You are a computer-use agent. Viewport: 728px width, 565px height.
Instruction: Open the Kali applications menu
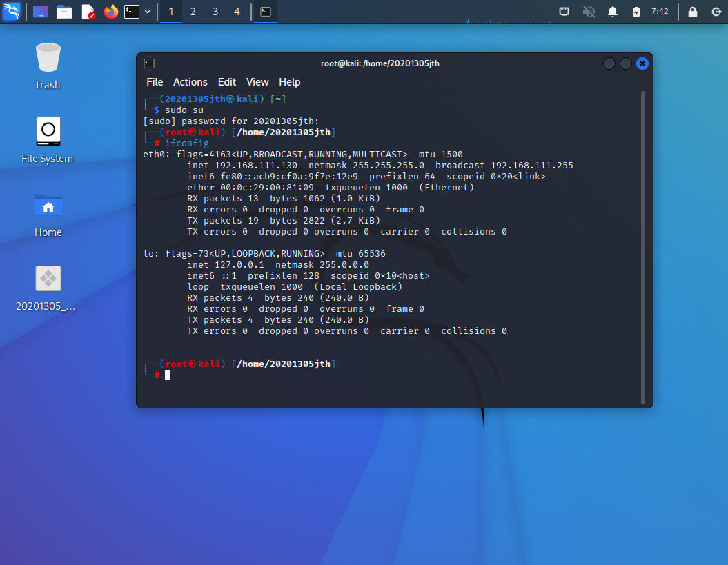coord(12,11)
